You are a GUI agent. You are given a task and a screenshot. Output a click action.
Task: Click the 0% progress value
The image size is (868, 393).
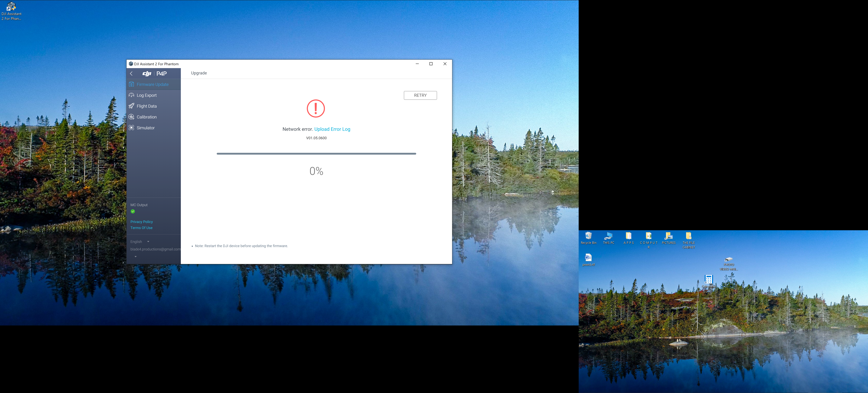click(316, 171)
